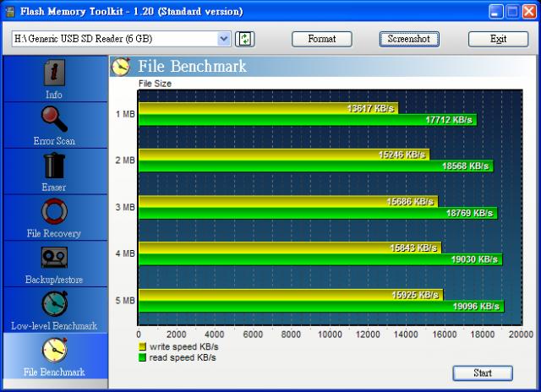
Task: Click the read speed KB/s legend text
Action: point(183,357)
